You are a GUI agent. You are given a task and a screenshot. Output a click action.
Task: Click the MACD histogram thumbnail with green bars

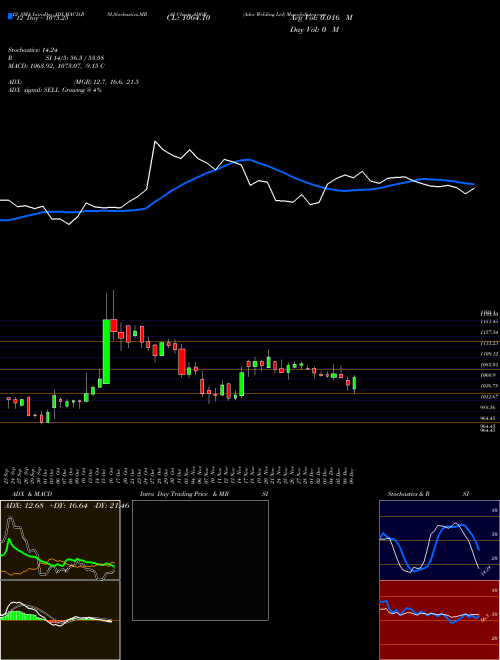(60, 620)
